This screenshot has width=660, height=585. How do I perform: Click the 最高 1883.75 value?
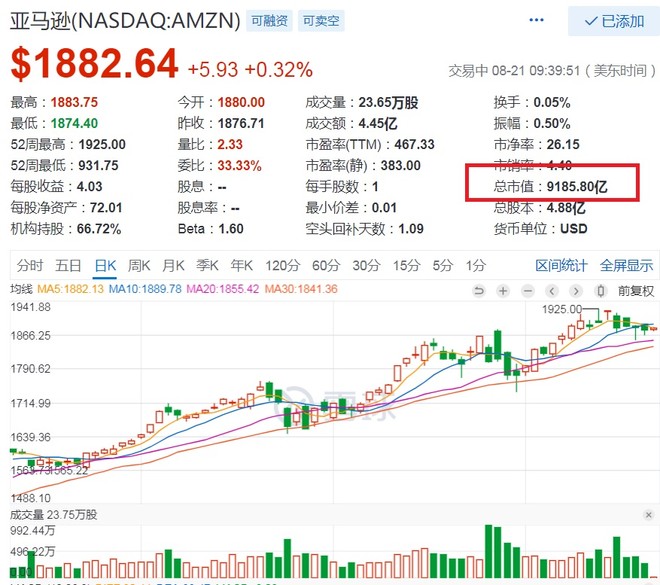[74, 102]
